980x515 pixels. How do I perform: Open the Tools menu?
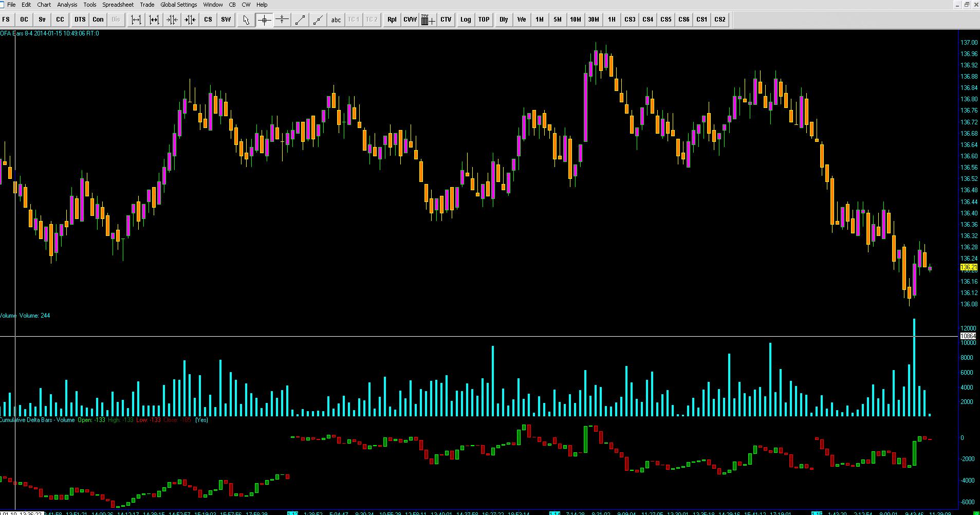[89, 5]
